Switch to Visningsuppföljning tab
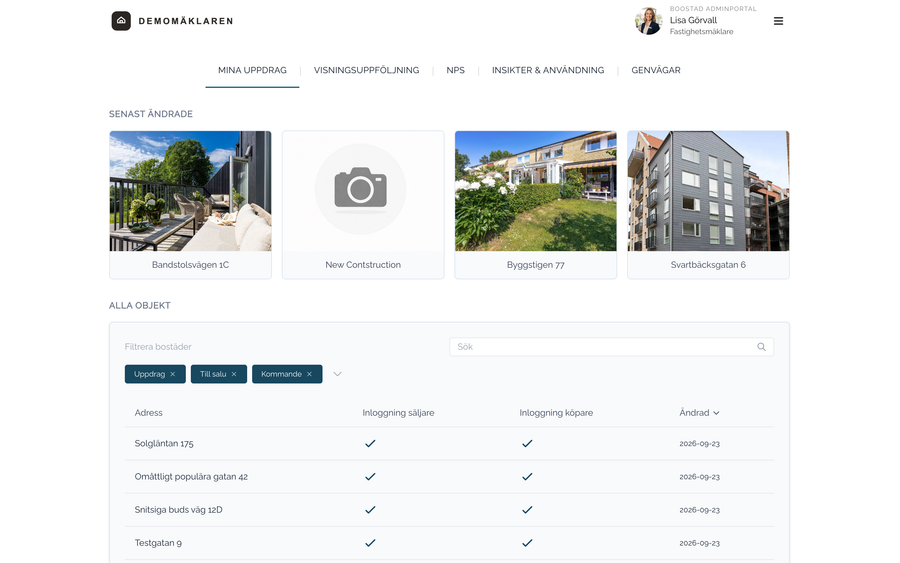The width and height of the screenshot is (900, 563). [366, 70]
